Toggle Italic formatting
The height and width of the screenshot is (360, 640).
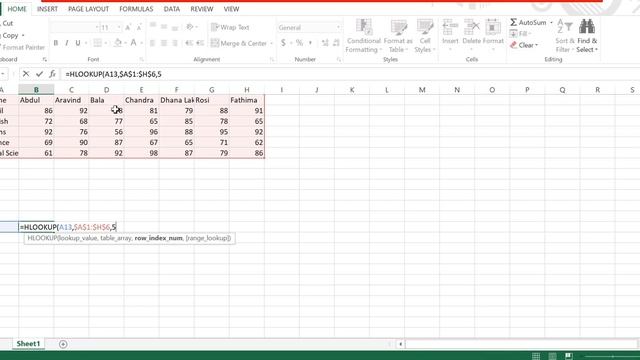click(x=67, y=43)
